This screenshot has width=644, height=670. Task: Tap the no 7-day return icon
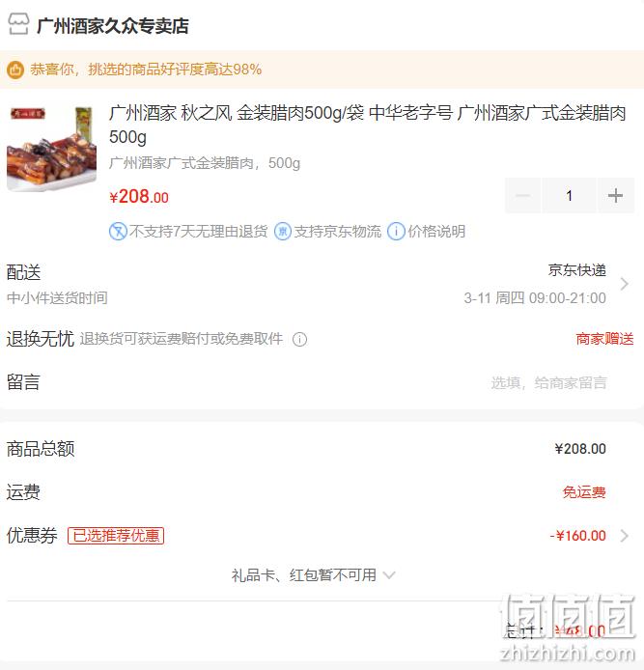[x=118, y=232]
